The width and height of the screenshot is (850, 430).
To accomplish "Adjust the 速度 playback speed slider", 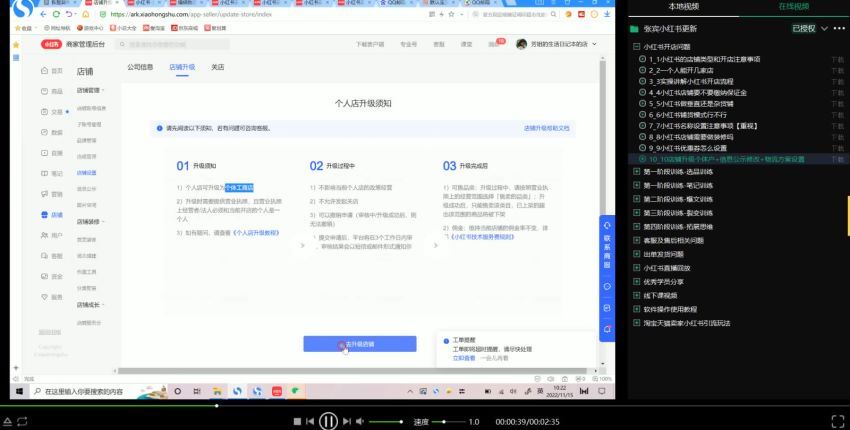I will click(x=449, y=421).
